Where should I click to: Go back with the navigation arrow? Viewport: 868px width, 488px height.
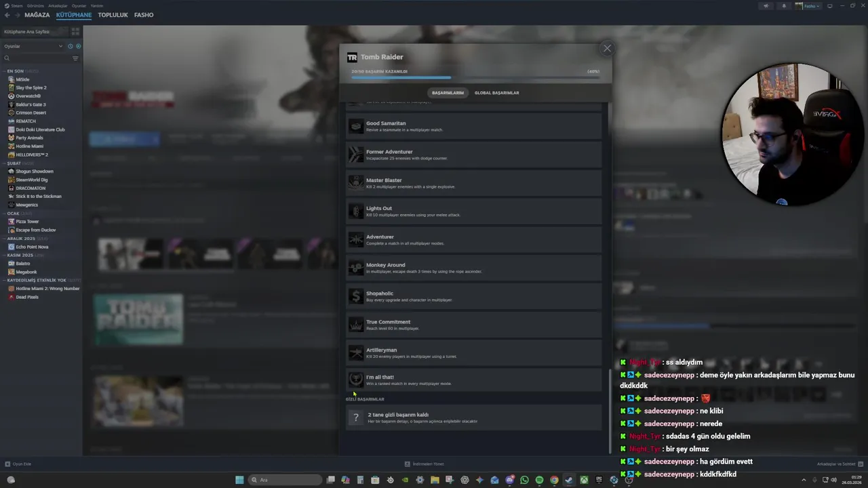pos(7,15)
